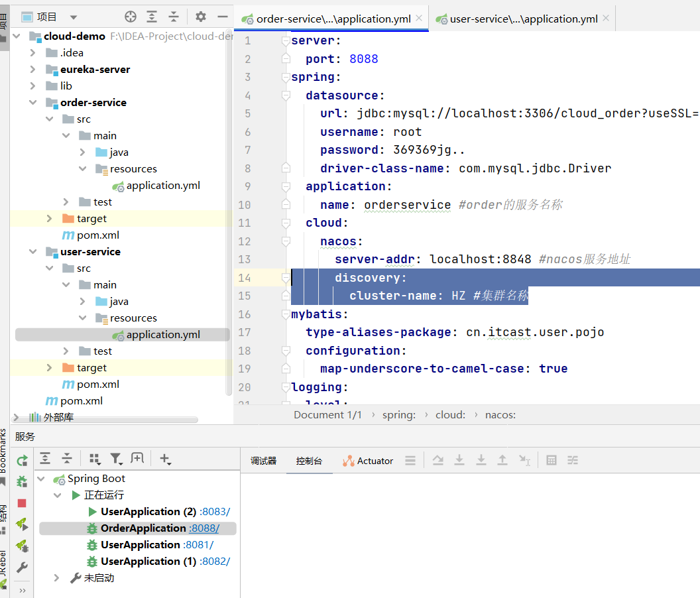Open UserApplication 8081 link
This screenshot has height=598, width=700.
click(199, 545)
